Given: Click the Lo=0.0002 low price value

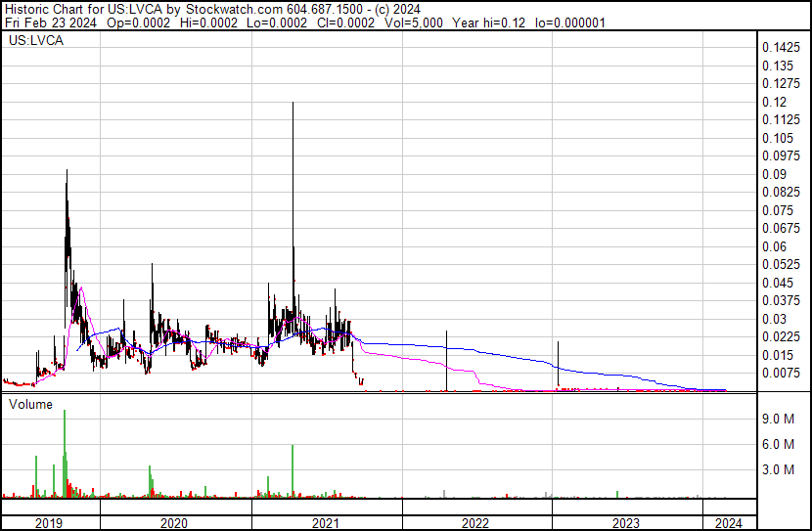Looking at the screenshot, I should pos(277,22).
